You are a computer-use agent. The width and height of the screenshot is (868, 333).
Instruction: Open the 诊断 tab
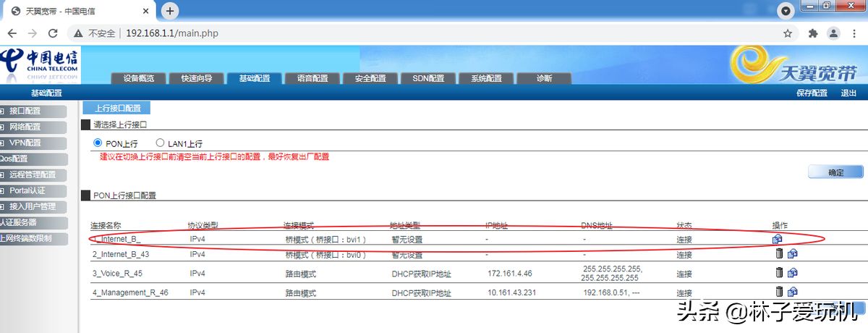[544, 78]
